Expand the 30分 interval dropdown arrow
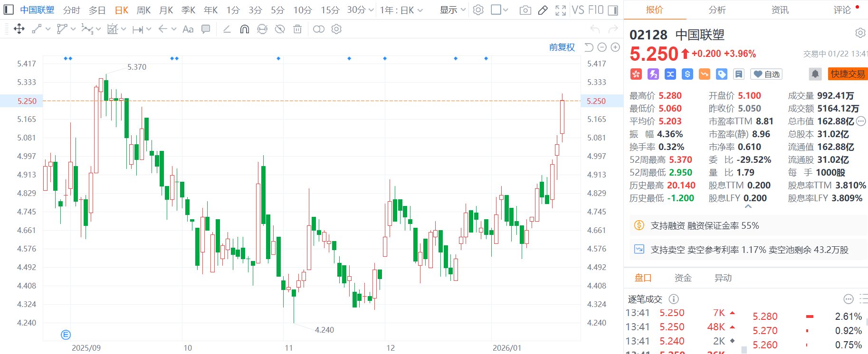This screenshot has height=354, width=868. (371, 10)
